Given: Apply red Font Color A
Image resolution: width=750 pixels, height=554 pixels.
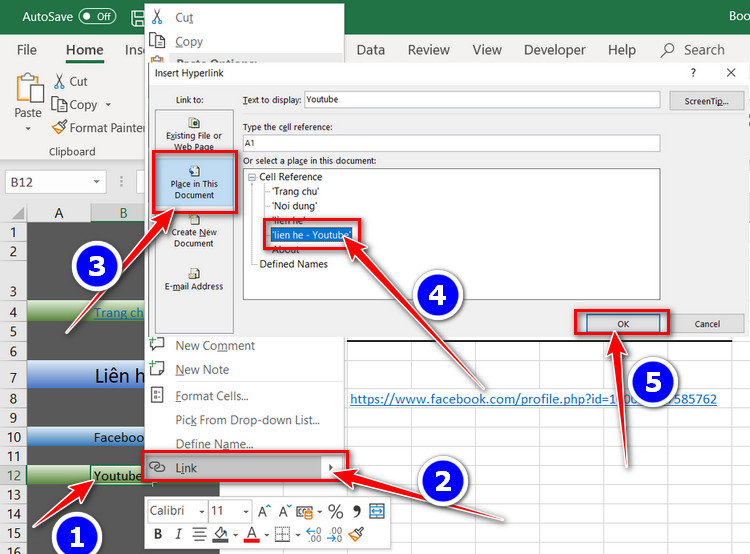Looking at the screenshot, I should point(252,534).
